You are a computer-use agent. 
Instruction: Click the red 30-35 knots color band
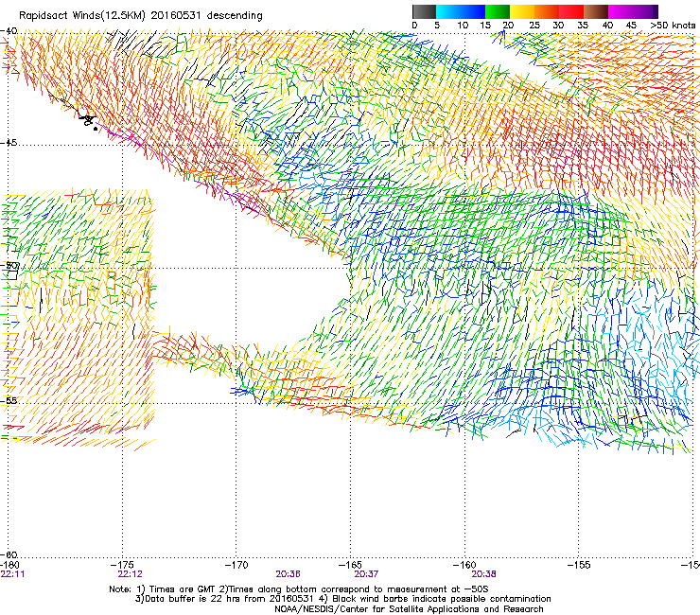(570, 11)
